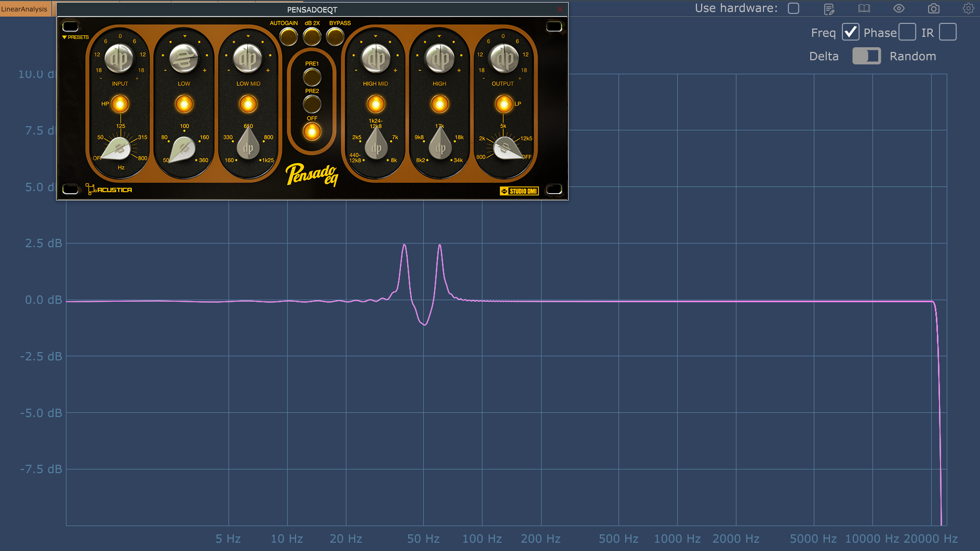The height and width of the screenshot is (551, 980).
Task: Click the 2.5 dB axis label
Action: point(44,244)
